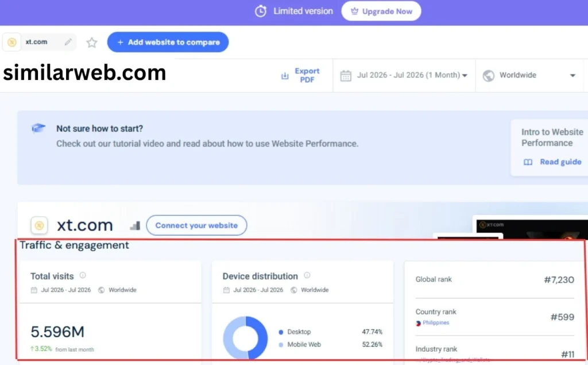The height and width of the screenshot is (365, 588).
Task: Click the 52.26% Mobile Web percentage
Action: click(372, 344)
